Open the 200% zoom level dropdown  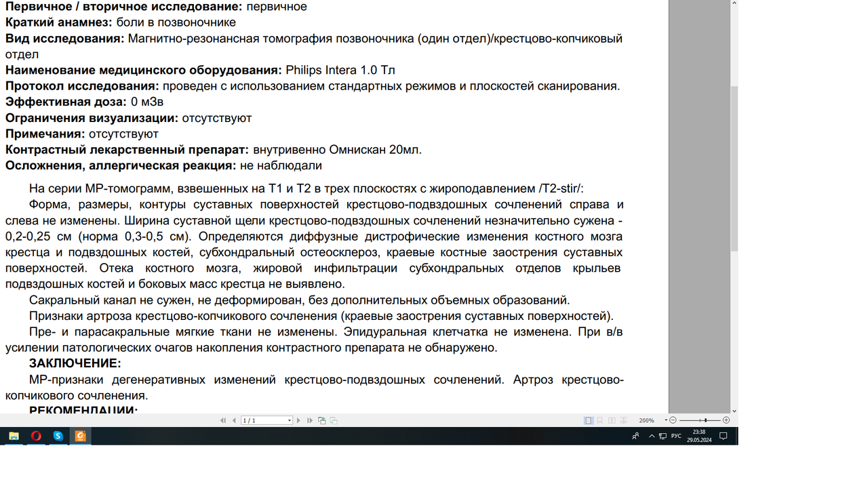[x=666, y=420]
